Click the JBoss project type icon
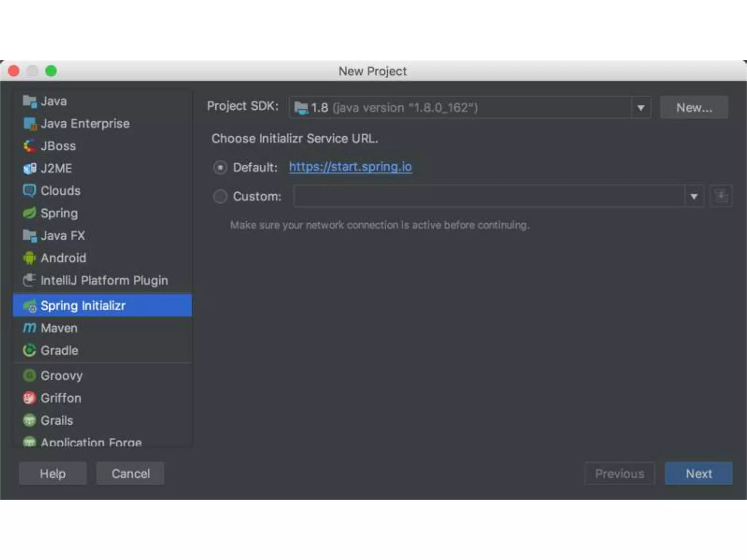Image resolution: width=747 pixels, height=560 pixels. pyautogui.click(x=29, y=146)
